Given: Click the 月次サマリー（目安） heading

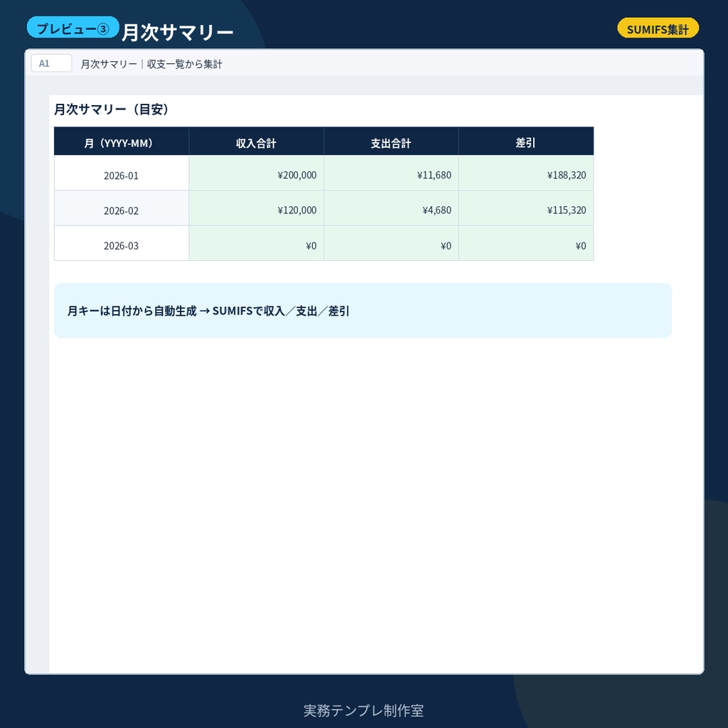Looking at the screenshot, I should [x=112, y=109].
